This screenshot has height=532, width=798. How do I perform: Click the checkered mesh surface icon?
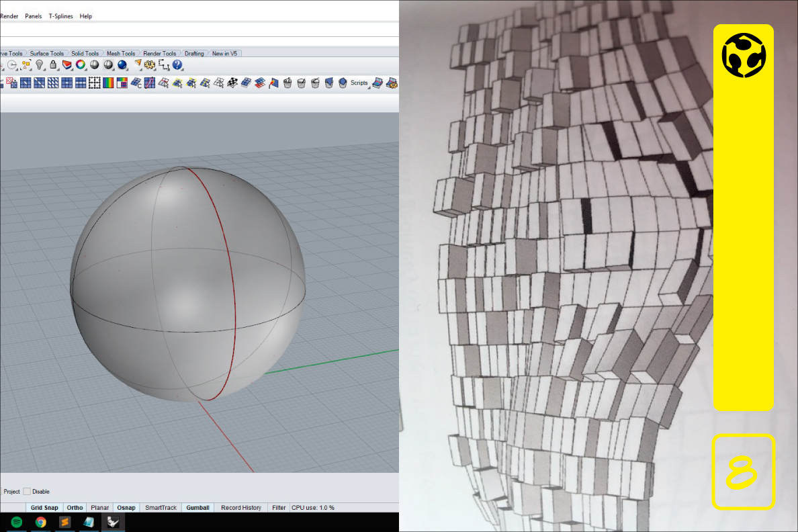(x=232, y=83)
